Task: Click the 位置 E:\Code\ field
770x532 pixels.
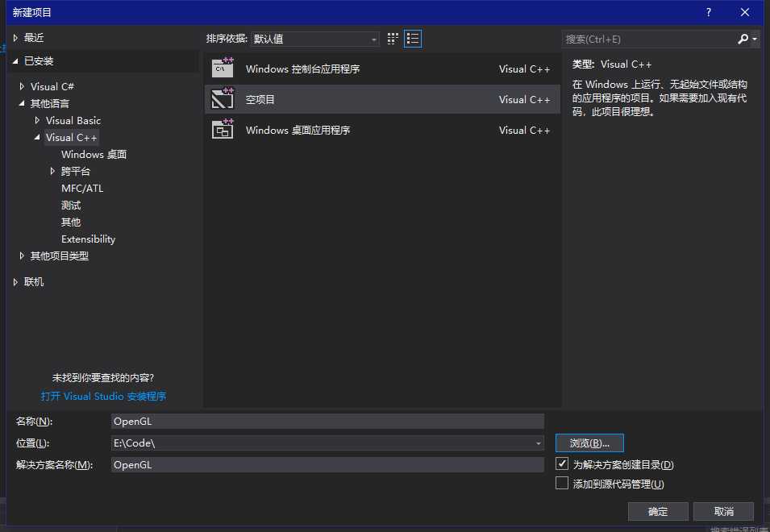Action: 327,443
